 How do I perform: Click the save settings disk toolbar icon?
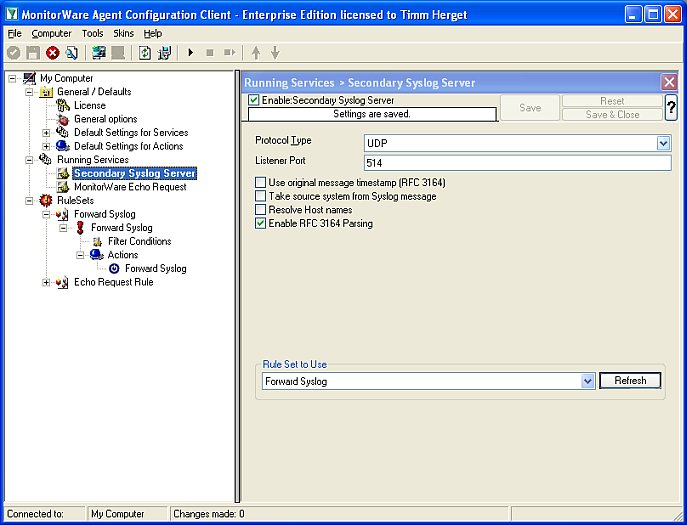165,53
